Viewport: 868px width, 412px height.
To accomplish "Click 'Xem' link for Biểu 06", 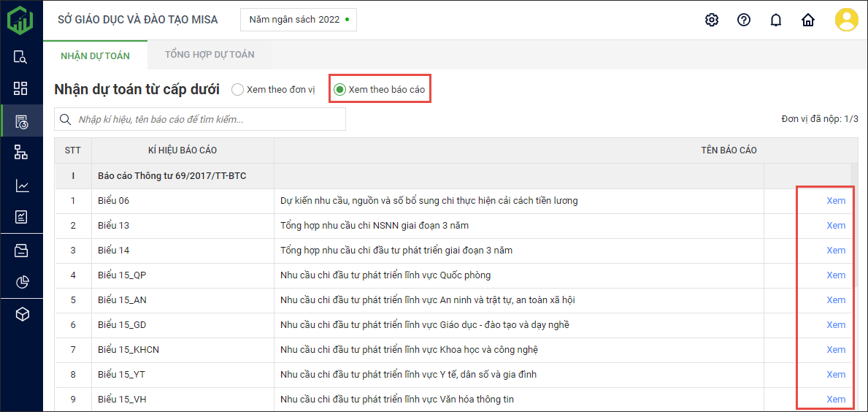I will (x=836, y=201).
